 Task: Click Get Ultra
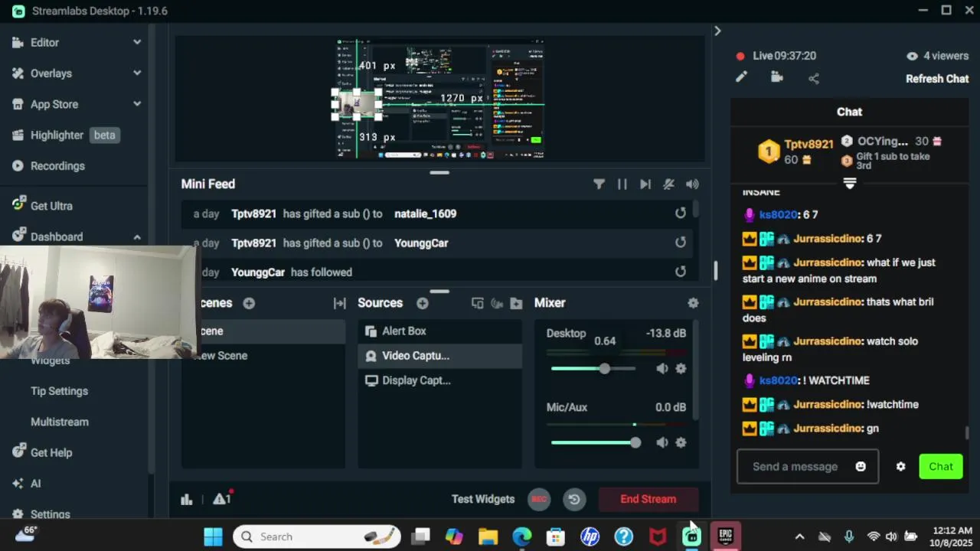[x=51, y=206]
